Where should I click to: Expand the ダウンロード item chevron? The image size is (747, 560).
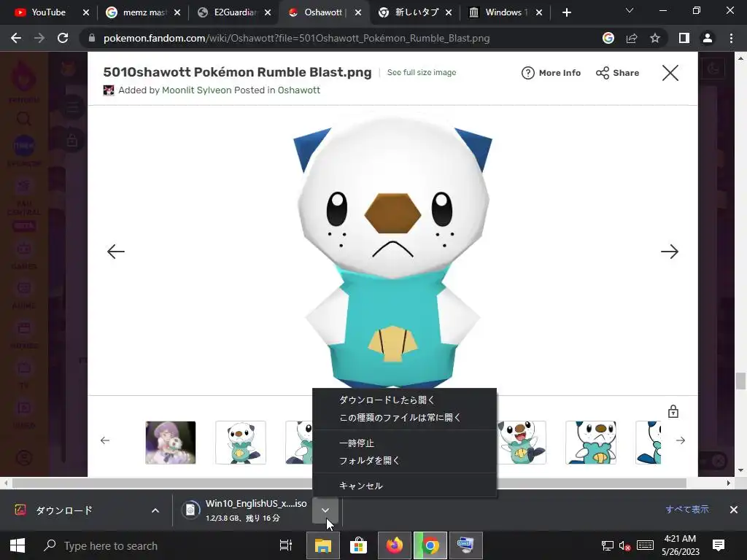click(x=155, y=510)
